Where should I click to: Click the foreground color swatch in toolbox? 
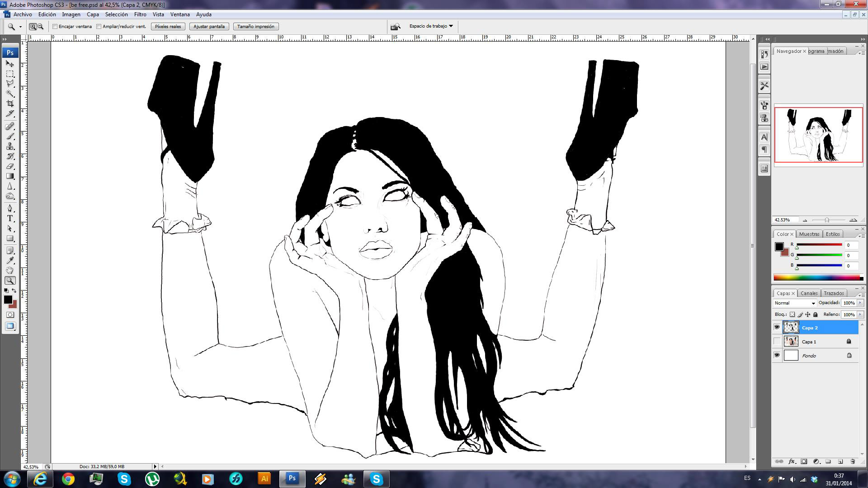(8, 300)
